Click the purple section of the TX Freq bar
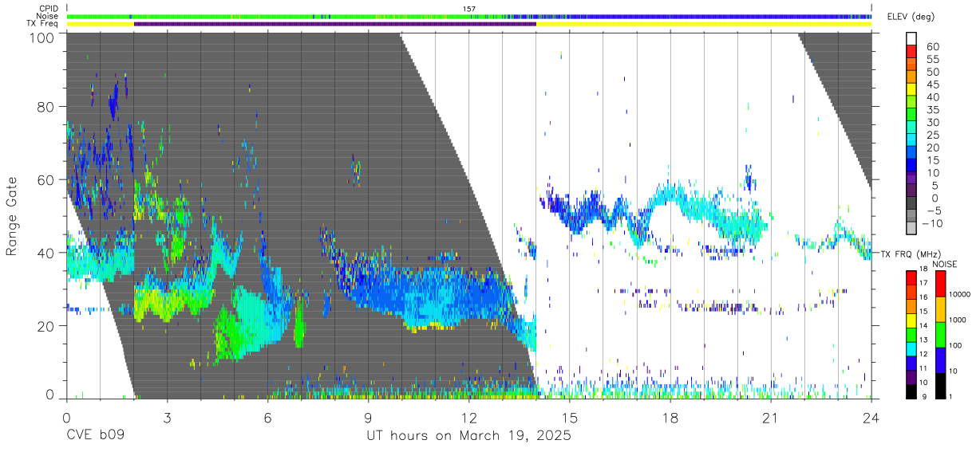980x452 pixels. click(x=335, y=24)
